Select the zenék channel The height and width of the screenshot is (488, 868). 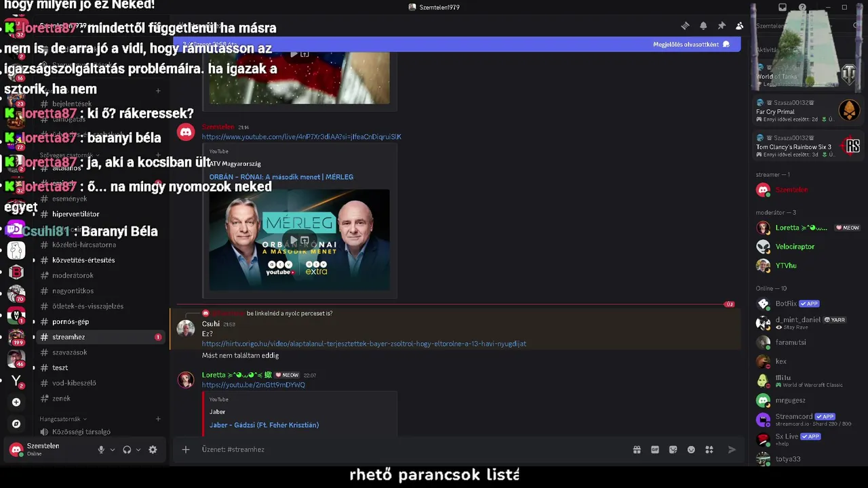tap(100, 399)
